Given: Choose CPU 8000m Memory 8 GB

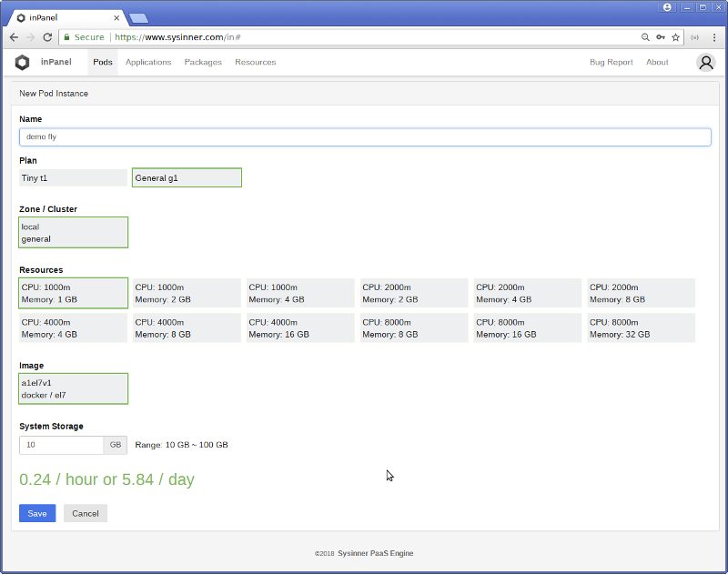Looking at the screenshot, I should tap(414, 328).
